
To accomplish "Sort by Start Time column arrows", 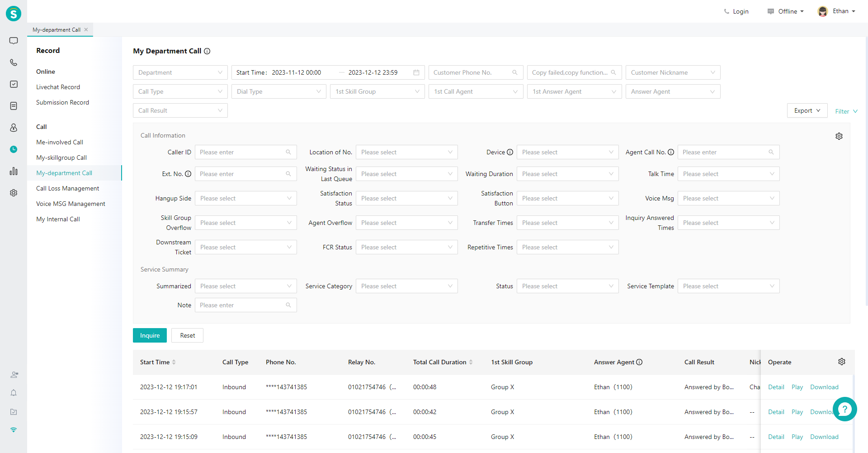I will point(174,362).
